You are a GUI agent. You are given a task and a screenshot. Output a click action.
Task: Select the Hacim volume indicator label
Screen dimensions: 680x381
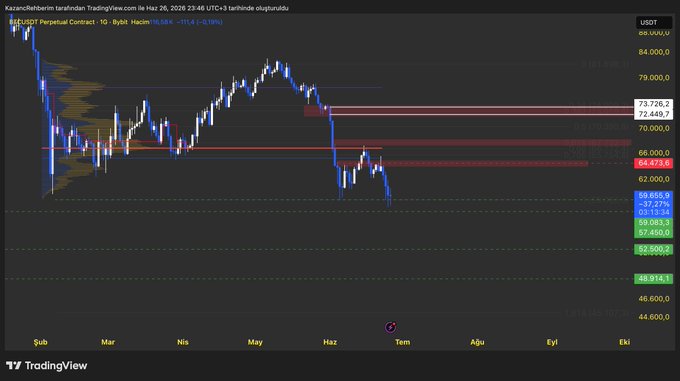coord(140,22)
